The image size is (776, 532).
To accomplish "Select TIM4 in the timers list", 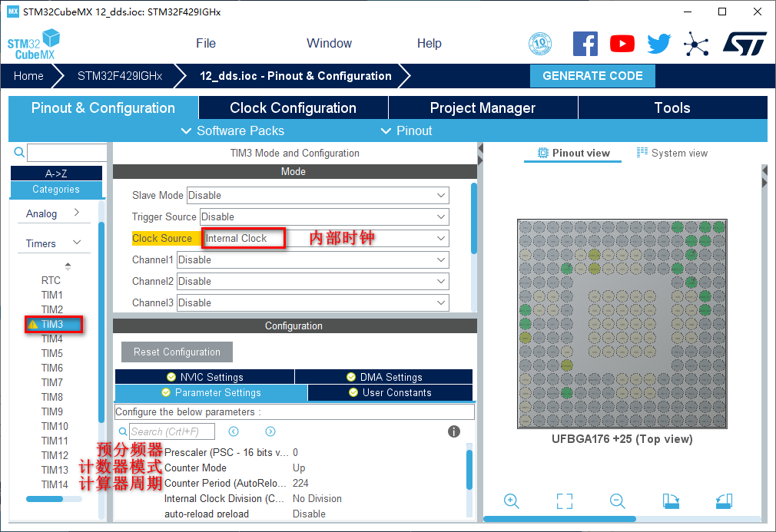I will (x=52, y=339).
